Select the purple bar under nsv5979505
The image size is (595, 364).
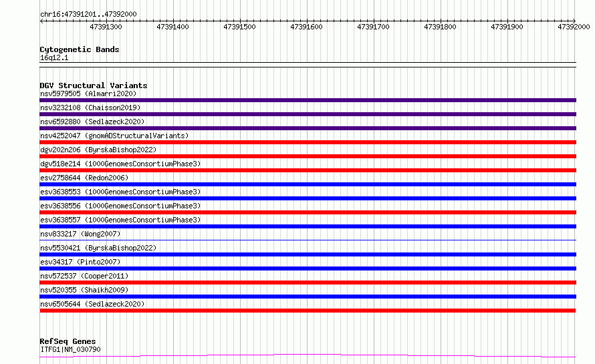[308, 100]
